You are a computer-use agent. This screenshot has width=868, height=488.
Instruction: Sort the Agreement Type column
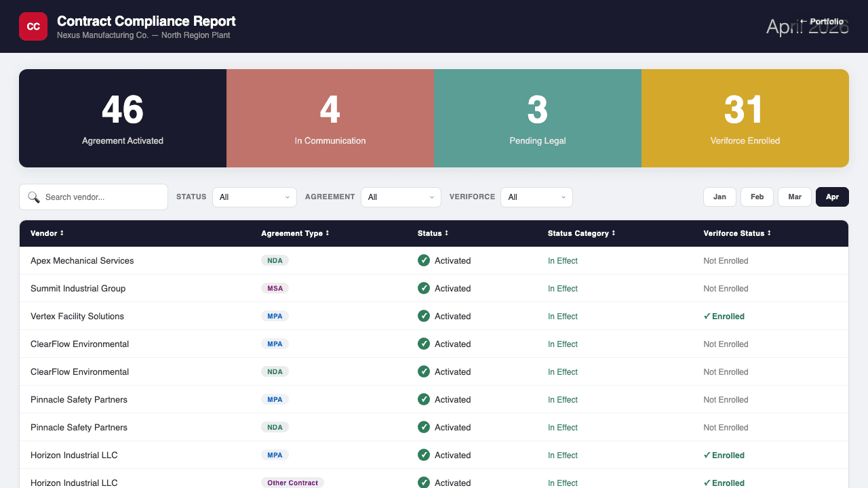click(295, 233)
